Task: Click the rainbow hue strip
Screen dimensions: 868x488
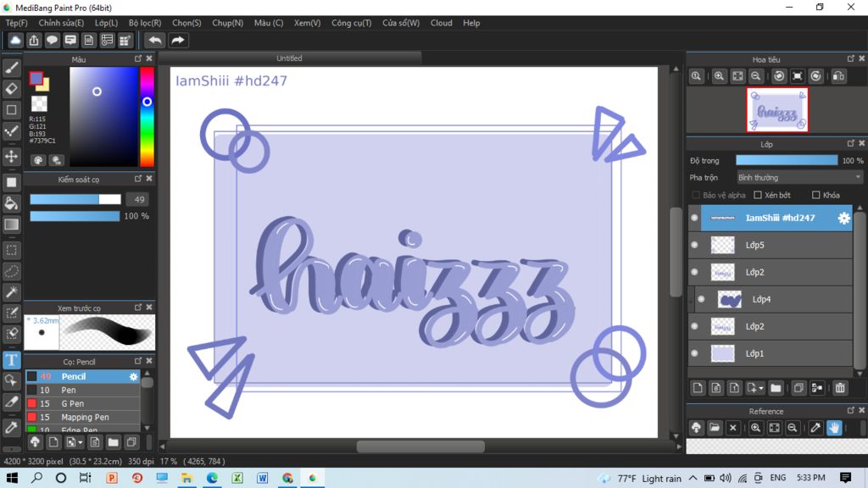Action: (x=147, y=117)
